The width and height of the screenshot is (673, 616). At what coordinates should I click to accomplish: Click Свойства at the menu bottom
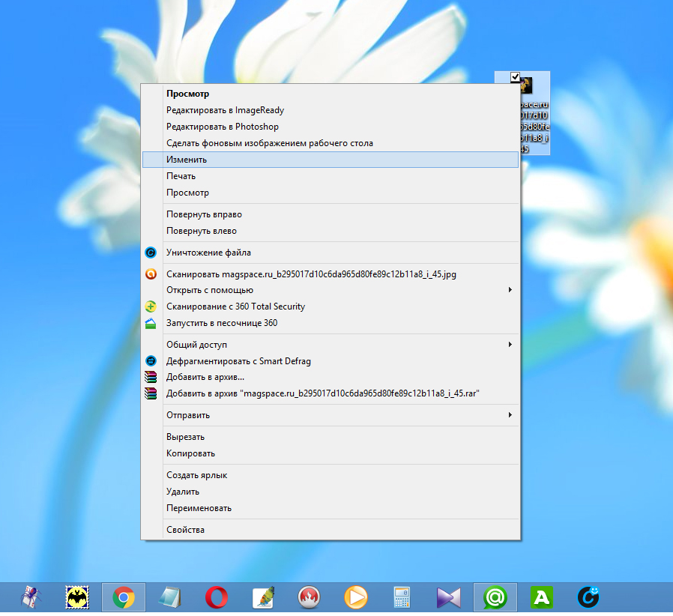(185, 530)
